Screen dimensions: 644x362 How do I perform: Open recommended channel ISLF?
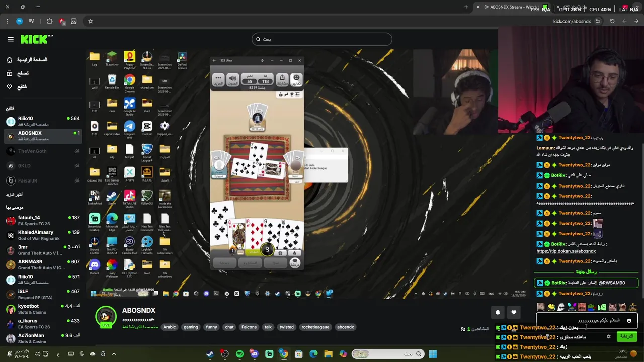pos(43,294)
